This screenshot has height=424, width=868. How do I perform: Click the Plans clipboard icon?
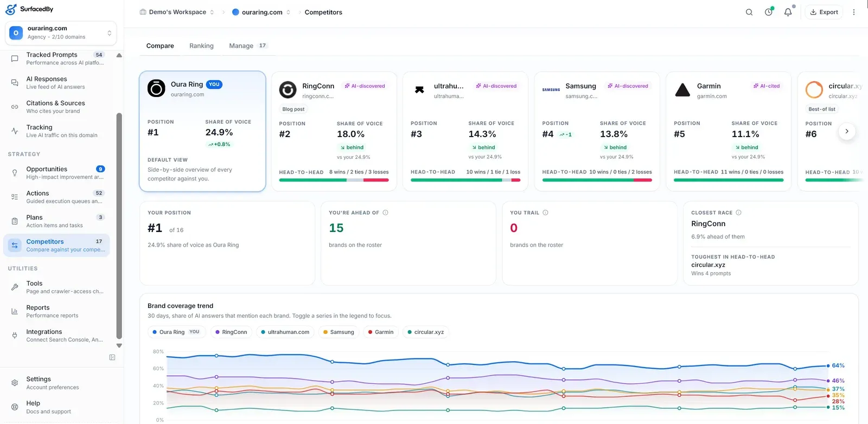(15, 221)
